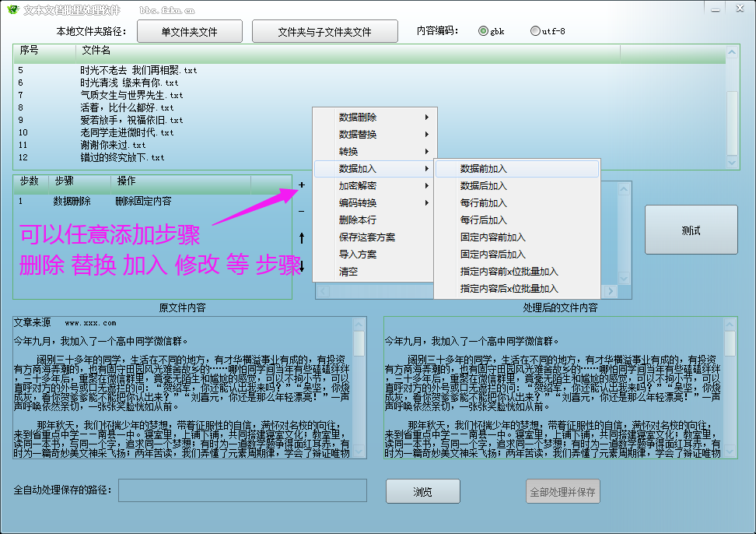Click the 浏览 button
This screenshot has width=756, height=534.
click(x=423, y=491)
